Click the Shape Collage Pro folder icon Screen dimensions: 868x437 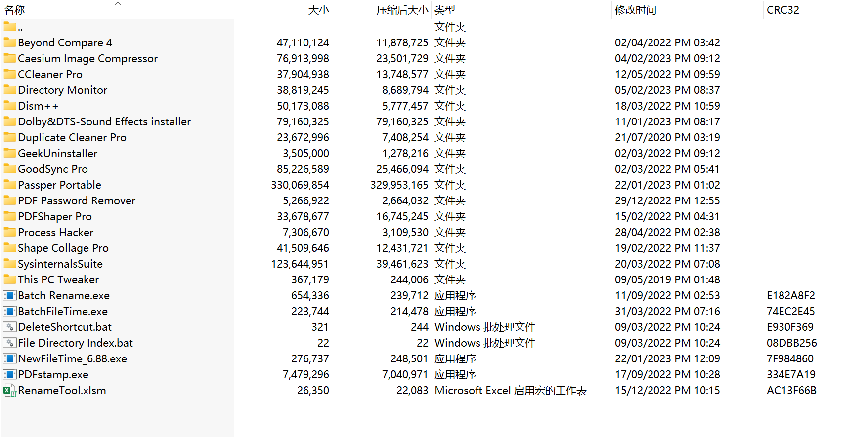tap(9, 247)
